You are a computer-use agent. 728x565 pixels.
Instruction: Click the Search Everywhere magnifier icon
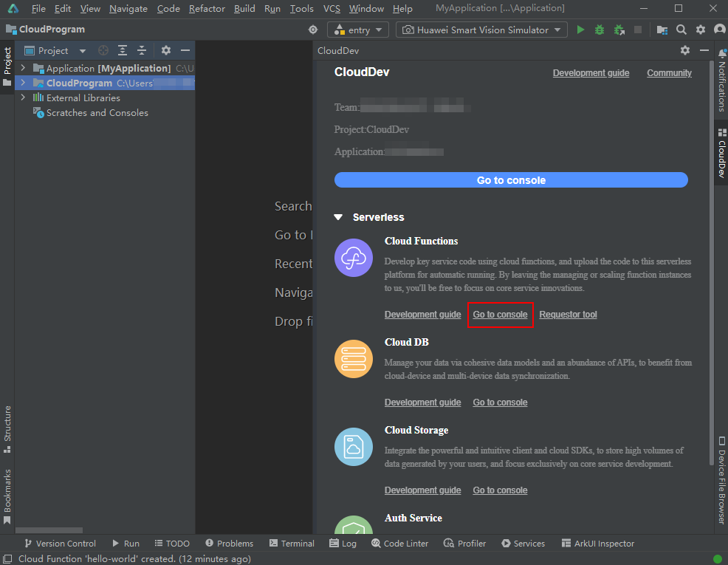681,30
